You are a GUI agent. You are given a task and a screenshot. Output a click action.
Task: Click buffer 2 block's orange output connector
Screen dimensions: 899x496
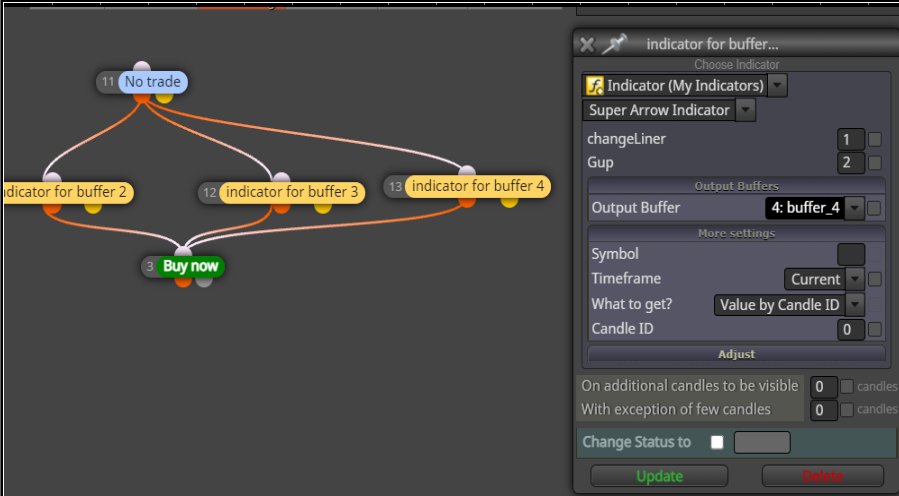tap(52, 207)
